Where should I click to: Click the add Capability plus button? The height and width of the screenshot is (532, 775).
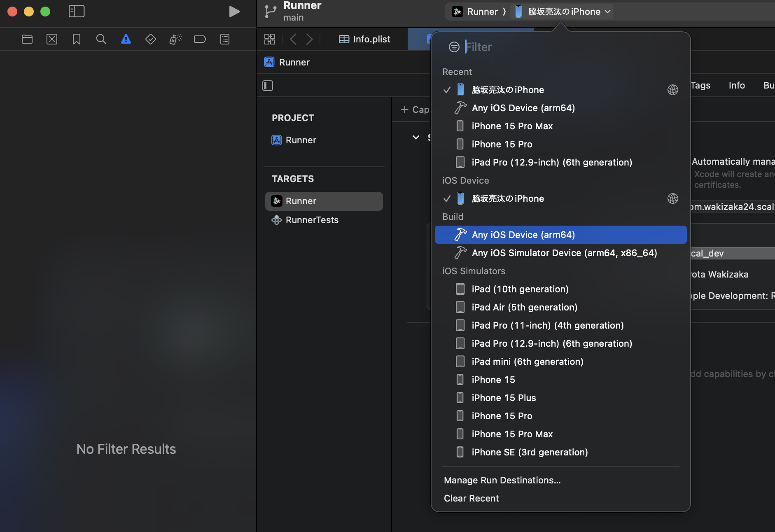[404, 110]
